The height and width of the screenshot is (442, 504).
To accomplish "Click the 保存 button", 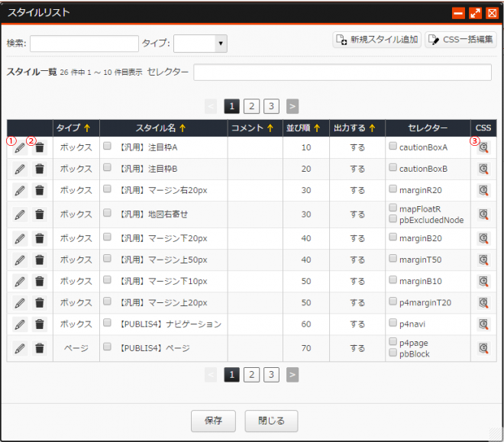I will (213, 421).
